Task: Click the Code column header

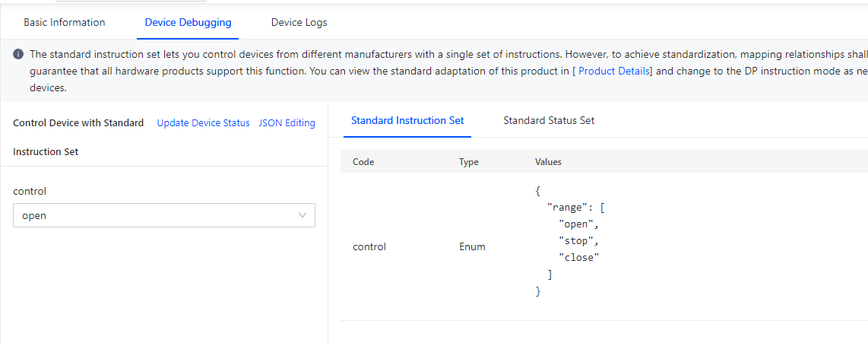Action: 363,162
